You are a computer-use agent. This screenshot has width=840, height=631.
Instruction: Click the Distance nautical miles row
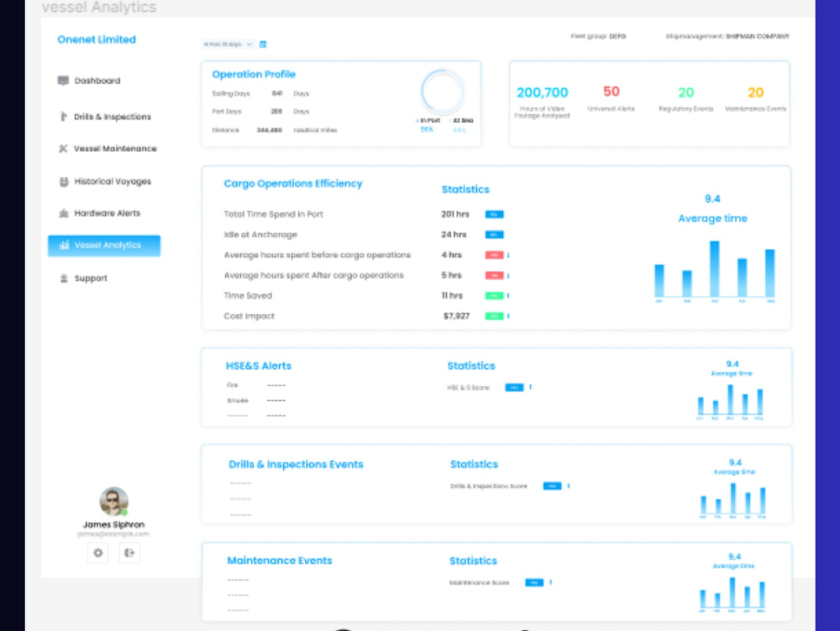[x=275, y=129]
